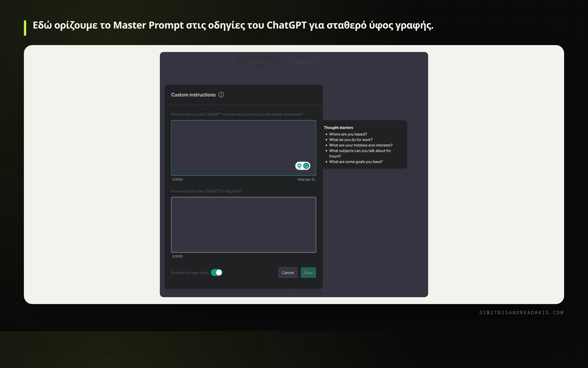Switch to the GPT-4 model tab

(x=300, y=63)
